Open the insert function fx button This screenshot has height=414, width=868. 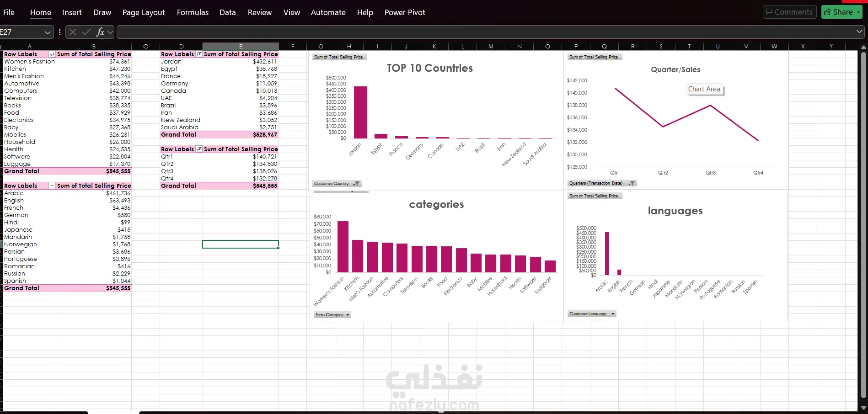point(100,32)
